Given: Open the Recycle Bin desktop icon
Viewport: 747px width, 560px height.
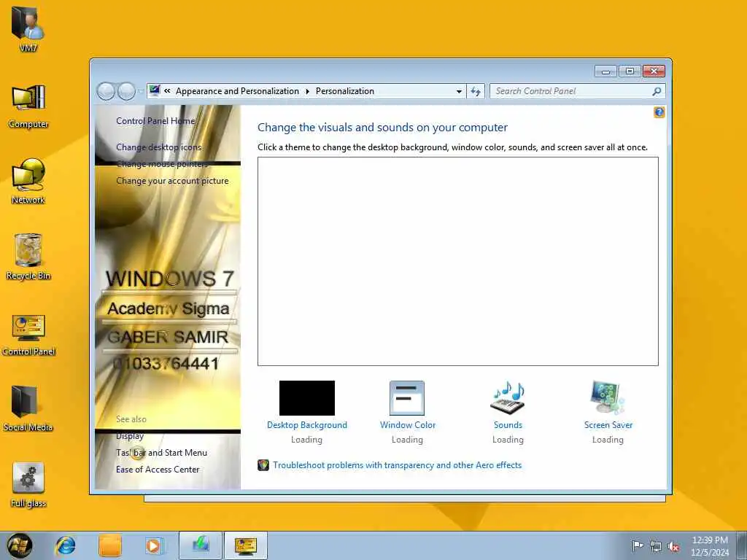Looking at the screenshot, I should (x=28, y=257).
